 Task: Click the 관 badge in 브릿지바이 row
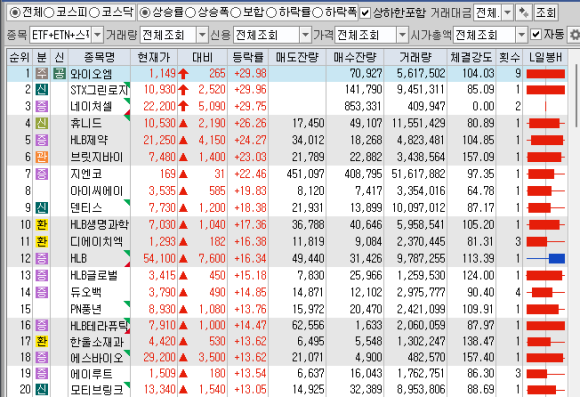tap(41, 157)
